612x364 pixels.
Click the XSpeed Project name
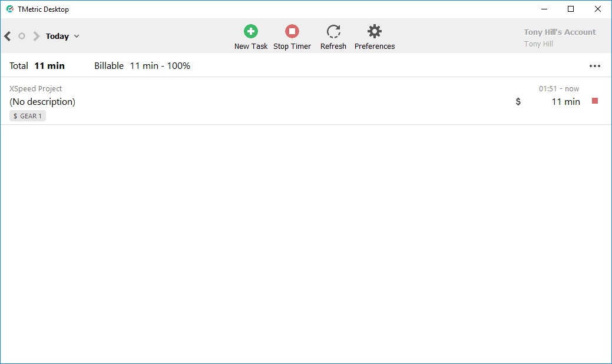click(35, 89)
